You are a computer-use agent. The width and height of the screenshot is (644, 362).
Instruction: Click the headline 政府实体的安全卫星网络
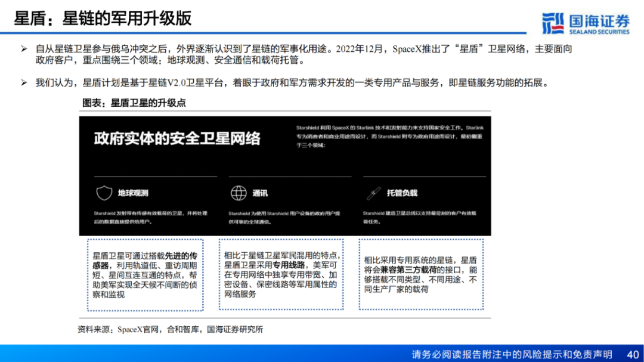click(x=177, y=138)
